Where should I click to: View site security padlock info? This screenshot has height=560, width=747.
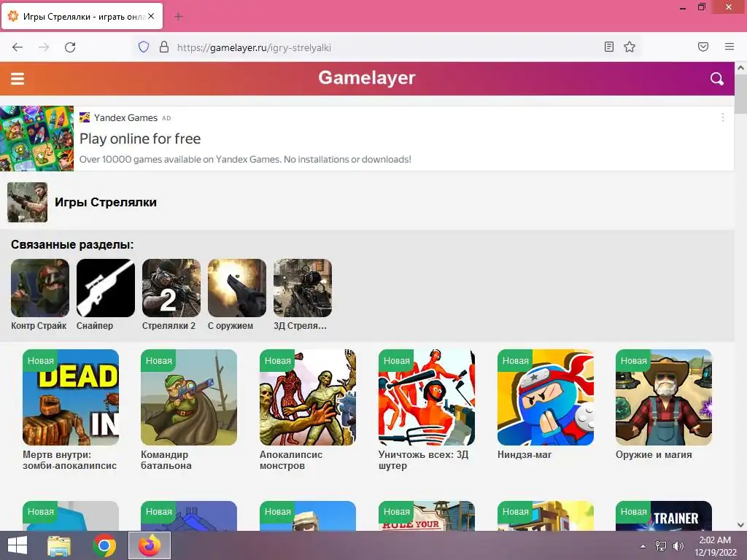(x=164, y=47)
